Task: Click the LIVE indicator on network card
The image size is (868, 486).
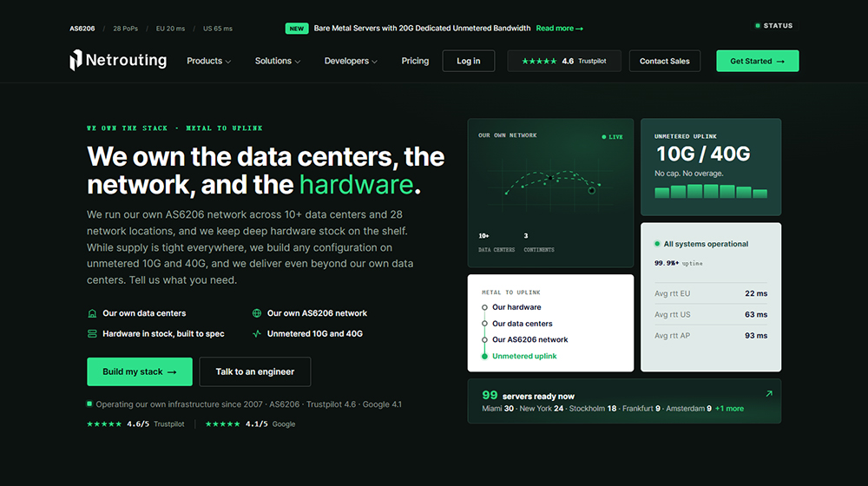Action: (x=612, y=137)
